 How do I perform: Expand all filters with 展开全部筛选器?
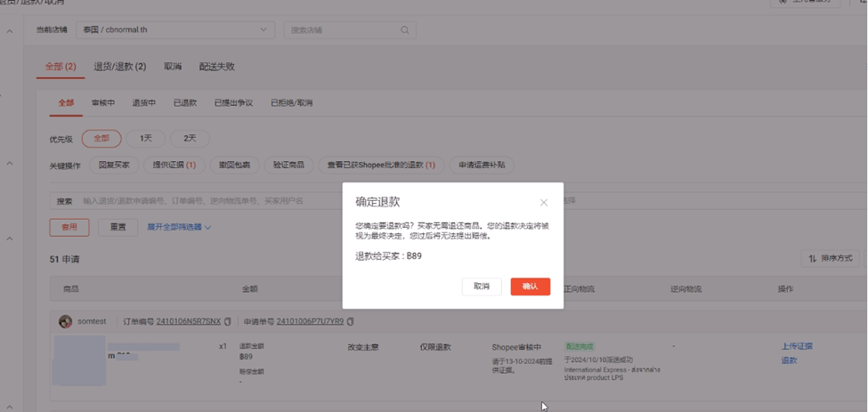[179, 227]
